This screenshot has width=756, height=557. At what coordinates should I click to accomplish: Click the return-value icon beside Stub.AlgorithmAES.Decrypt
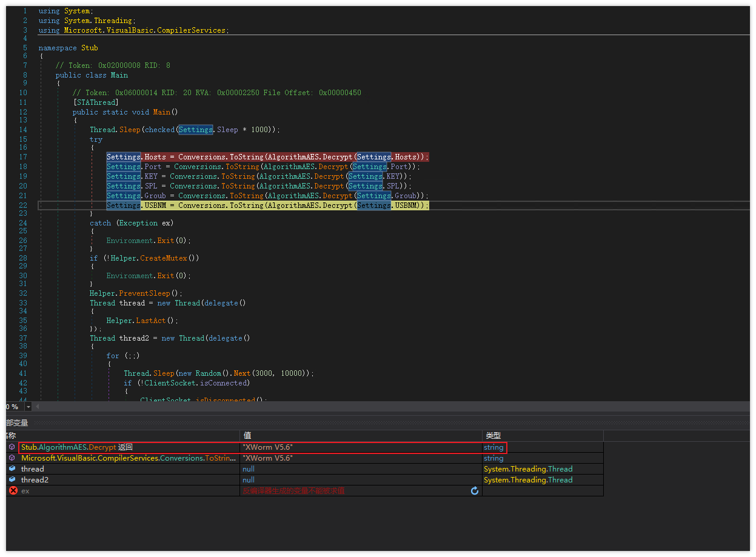tap(12, 447)
